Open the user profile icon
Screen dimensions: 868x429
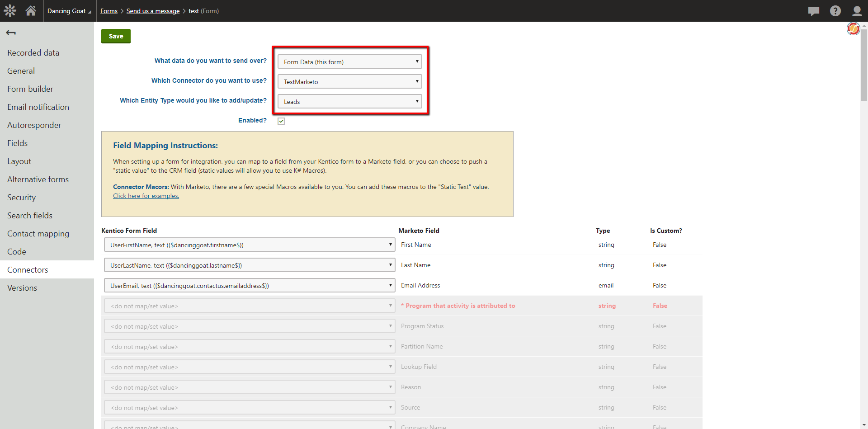[857, 10]
